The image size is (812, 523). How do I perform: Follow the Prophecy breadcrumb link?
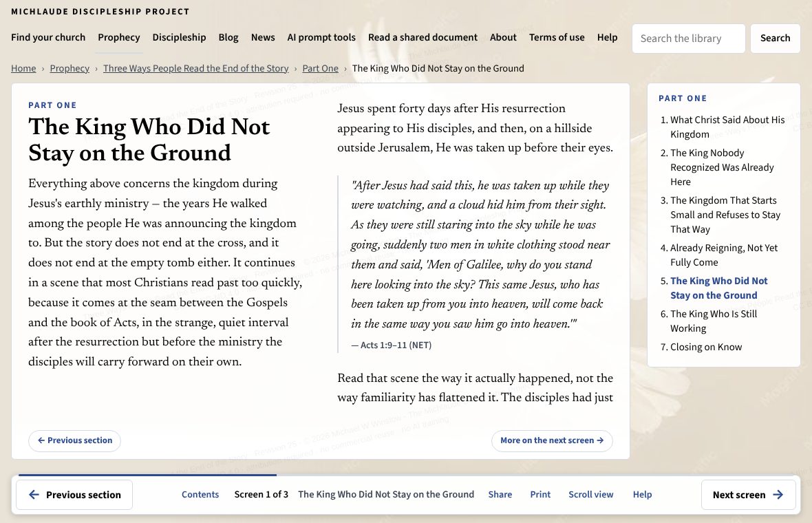[x=70, y=68]
